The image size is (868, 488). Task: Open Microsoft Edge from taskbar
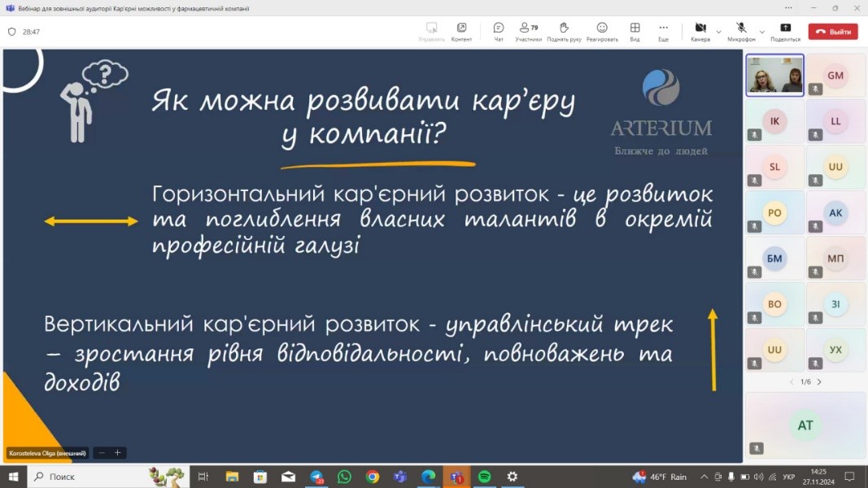[429, 477]
